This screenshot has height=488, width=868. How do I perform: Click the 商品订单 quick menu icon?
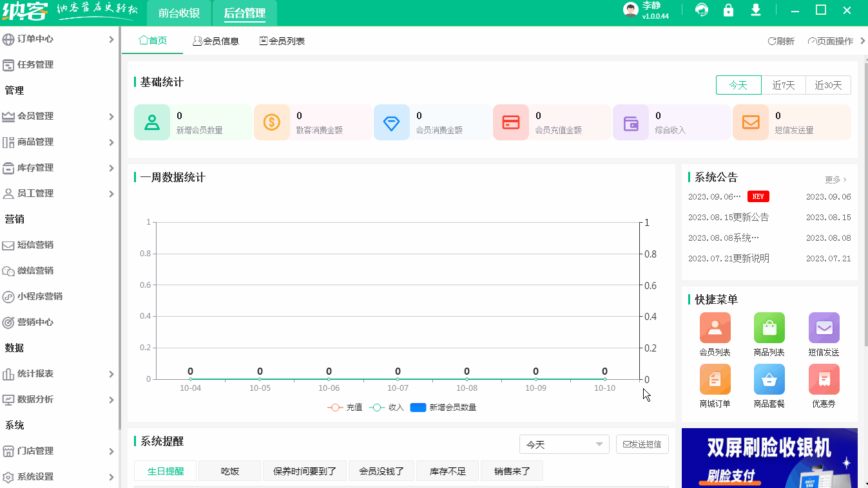(715, 379)
